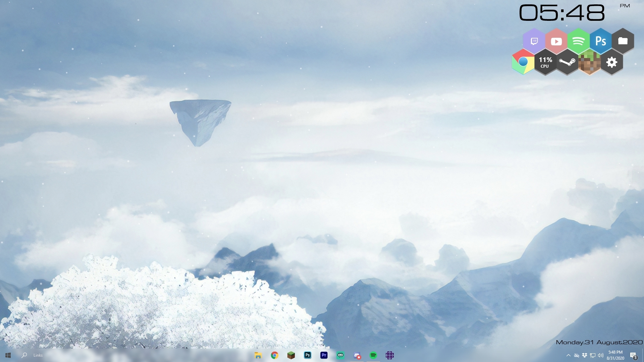Image resolution: width=644 pixels, height=362 pixels.
Task: Open the Windows Start menu
Action: [x=8, y=355]
